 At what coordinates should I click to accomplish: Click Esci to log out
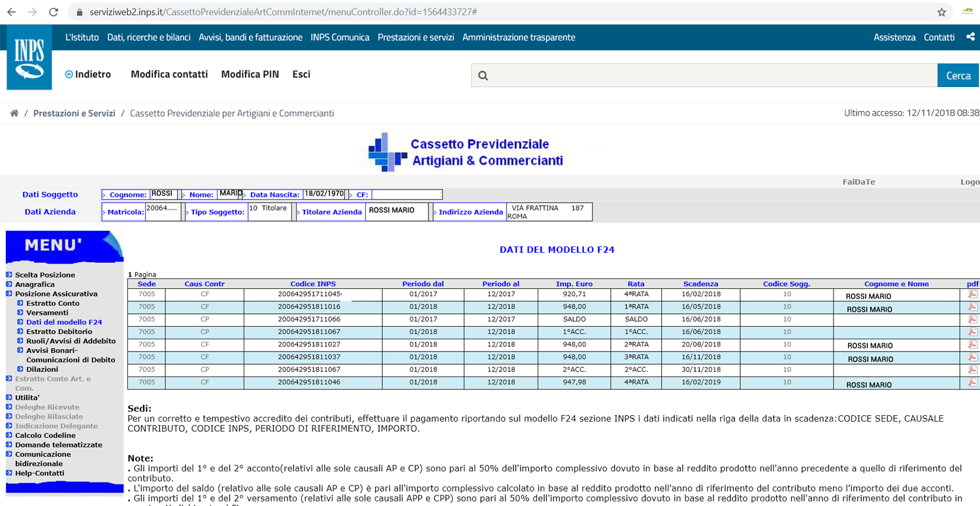tap(301, 75)
